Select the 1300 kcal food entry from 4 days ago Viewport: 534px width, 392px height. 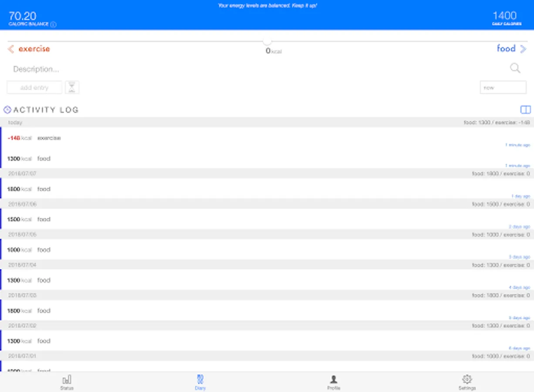click(x=267, y=280)
